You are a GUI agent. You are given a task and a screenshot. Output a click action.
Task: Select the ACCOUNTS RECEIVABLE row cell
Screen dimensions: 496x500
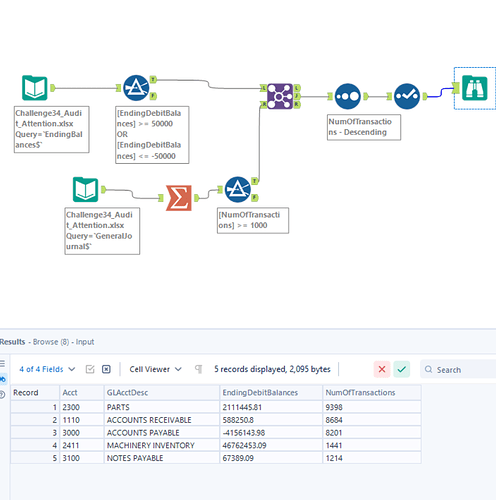pos(149,420)
